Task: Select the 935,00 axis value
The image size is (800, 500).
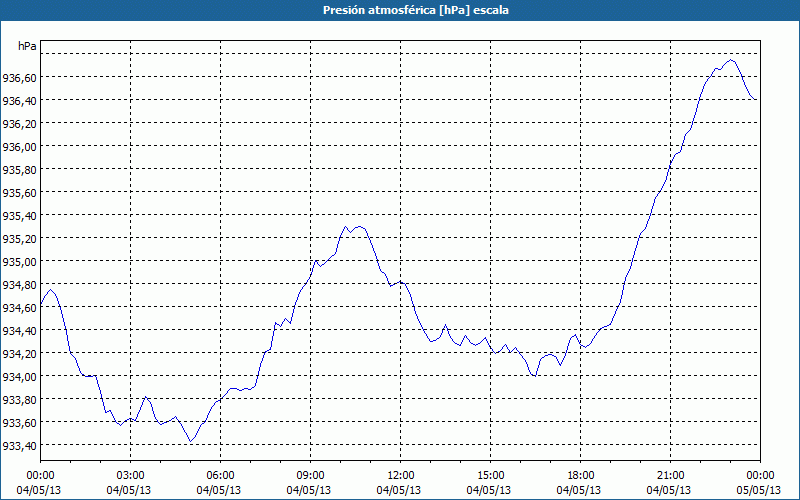Action: [x=19, y=262]
